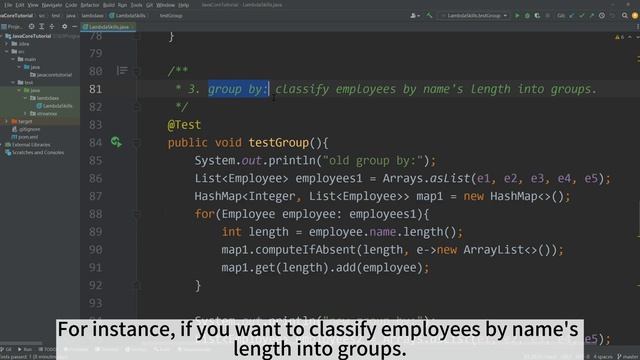This screenshot has width=640, height=360.
Task: Collapse the test folder in project tree
Action: tap(13, 82)
